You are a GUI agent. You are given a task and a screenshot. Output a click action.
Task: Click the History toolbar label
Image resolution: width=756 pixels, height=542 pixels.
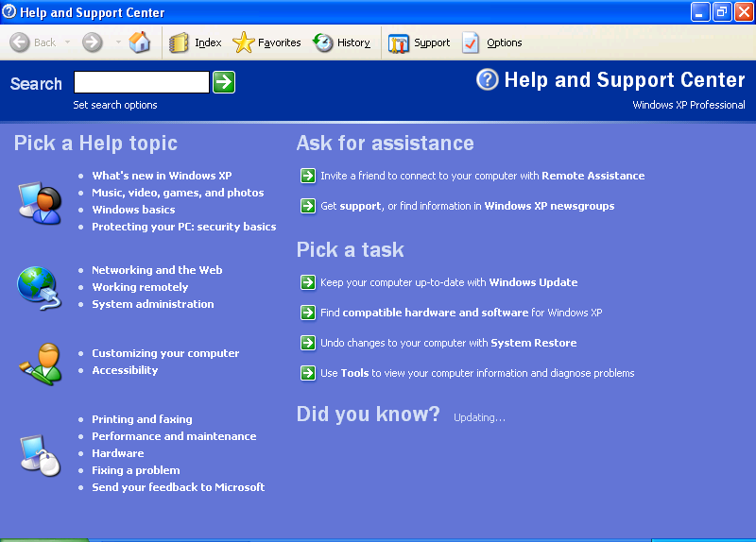353,42
